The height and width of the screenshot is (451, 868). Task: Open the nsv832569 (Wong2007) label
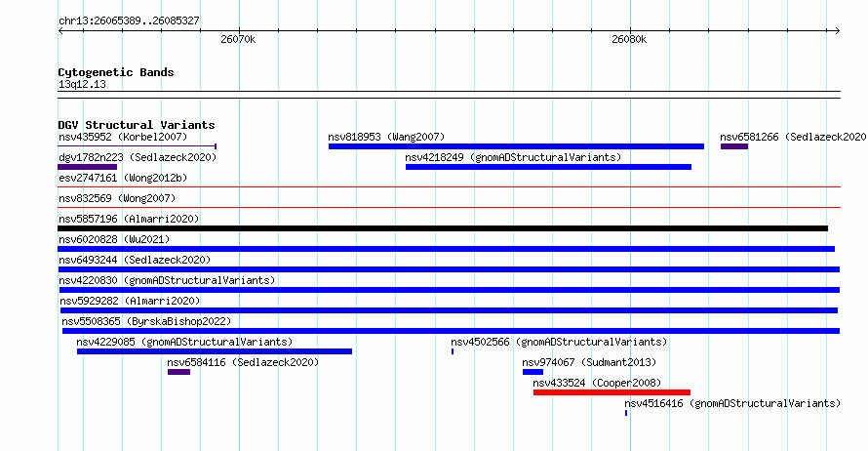pyautogui.click(x=117, y=198)
